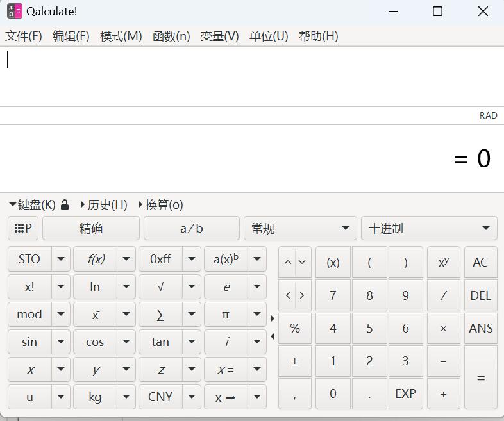Click the 0xff number base button

(161, 259)
